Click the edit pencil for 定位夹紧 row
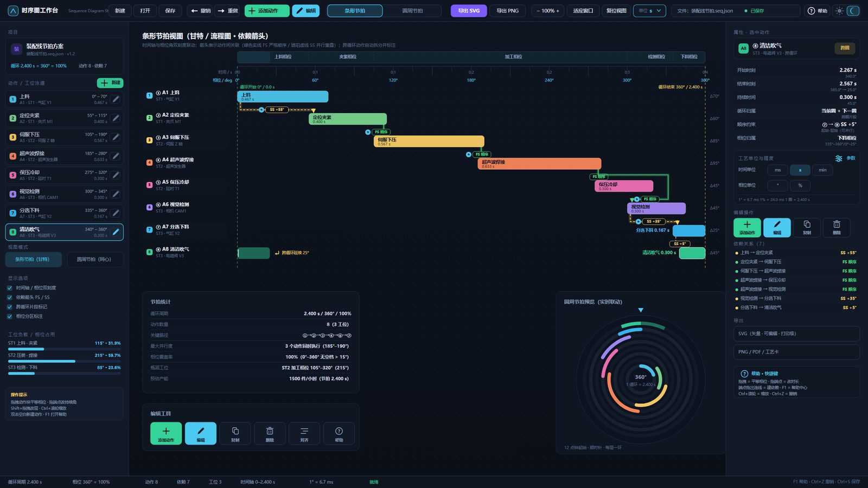Screen dimensions: 868x488 pos(115,118)
